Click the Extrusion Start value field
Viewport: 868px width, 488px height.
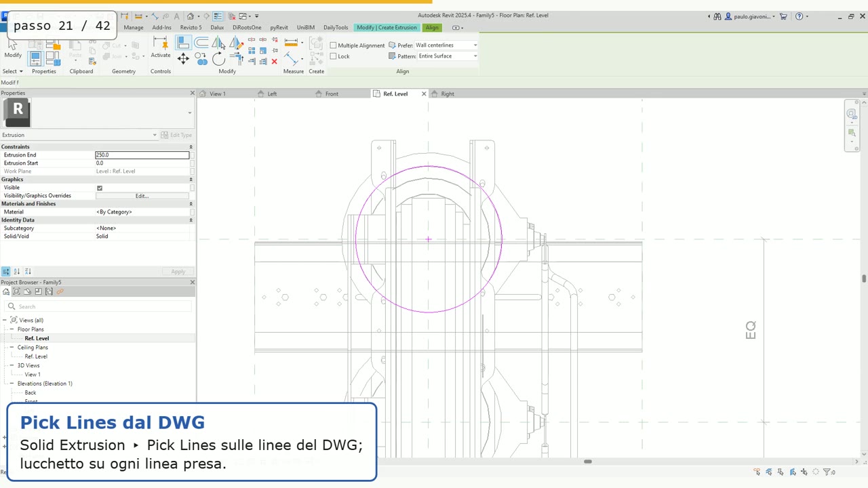click(x=142, y=163)
